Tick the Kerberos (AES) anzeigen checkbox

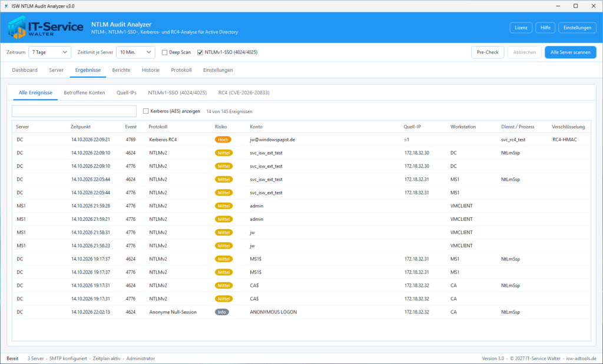point(146,111)
